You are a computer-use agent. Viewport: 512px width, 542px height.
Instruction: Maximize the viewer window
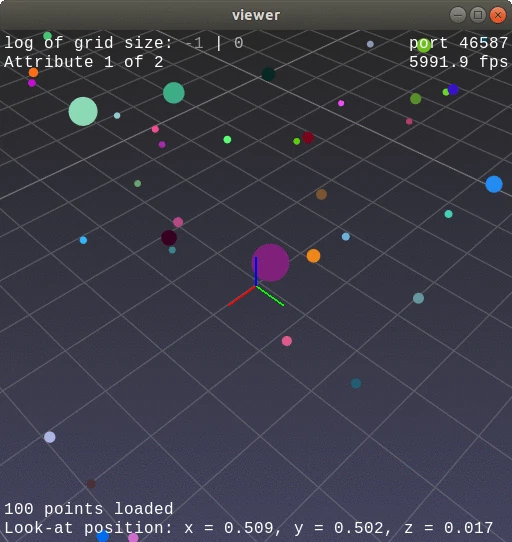478,15
